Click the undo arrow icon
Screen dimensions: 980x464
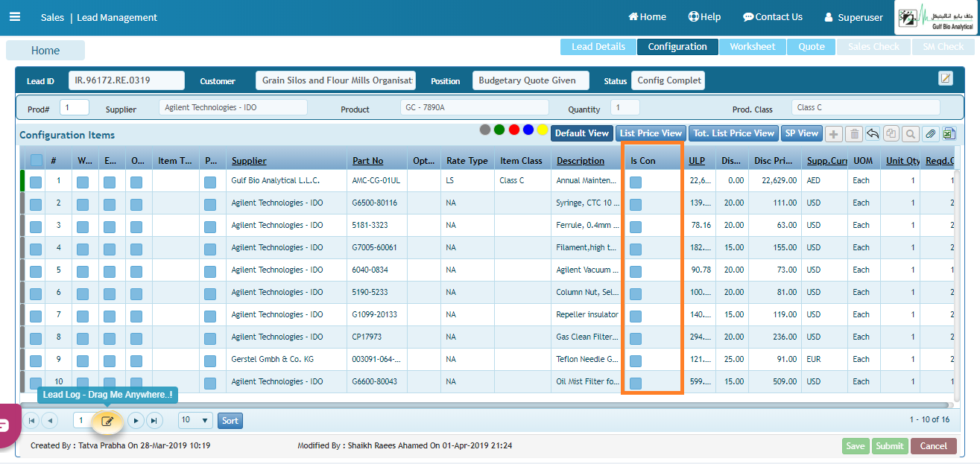point(873,134)
